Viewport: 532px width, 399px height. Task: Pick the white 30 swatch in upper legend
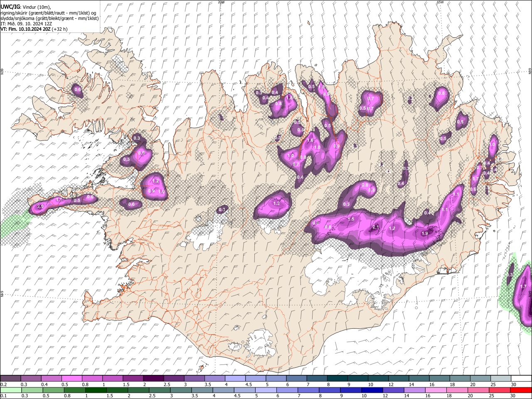(521, 378)
